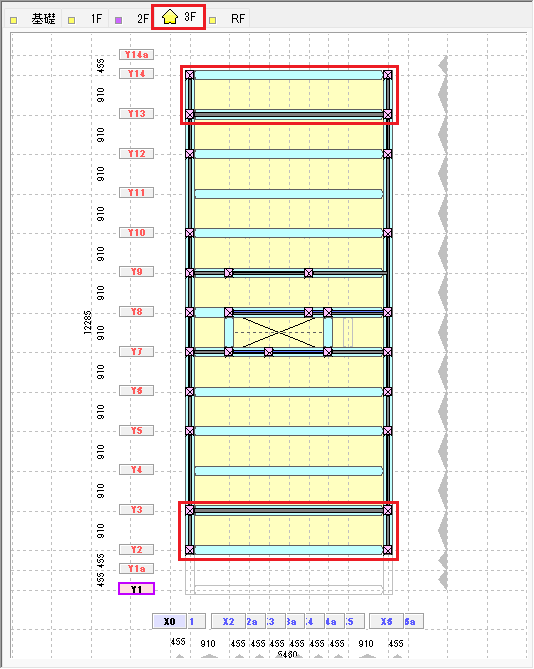Screen dimensions: 534x669
Task: Select the cyan beam on Y11 line
Action: 289,194
